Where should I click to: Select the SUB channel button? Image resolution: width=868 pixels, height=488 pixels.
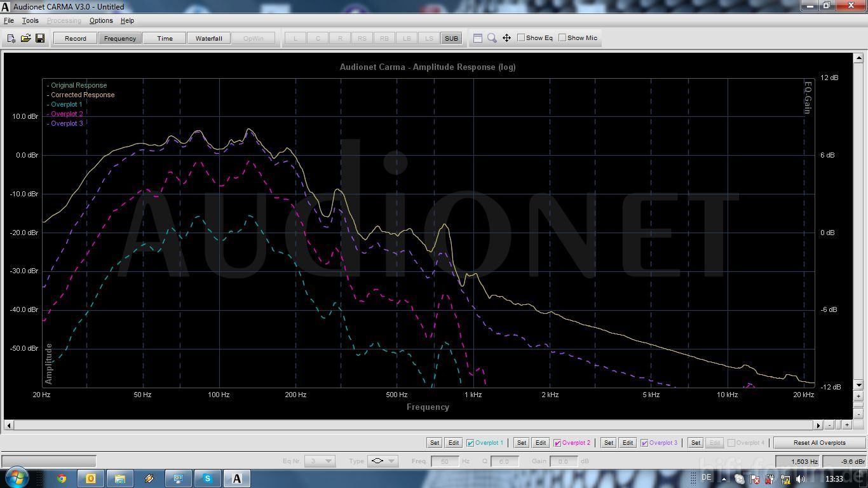(451, 38)
